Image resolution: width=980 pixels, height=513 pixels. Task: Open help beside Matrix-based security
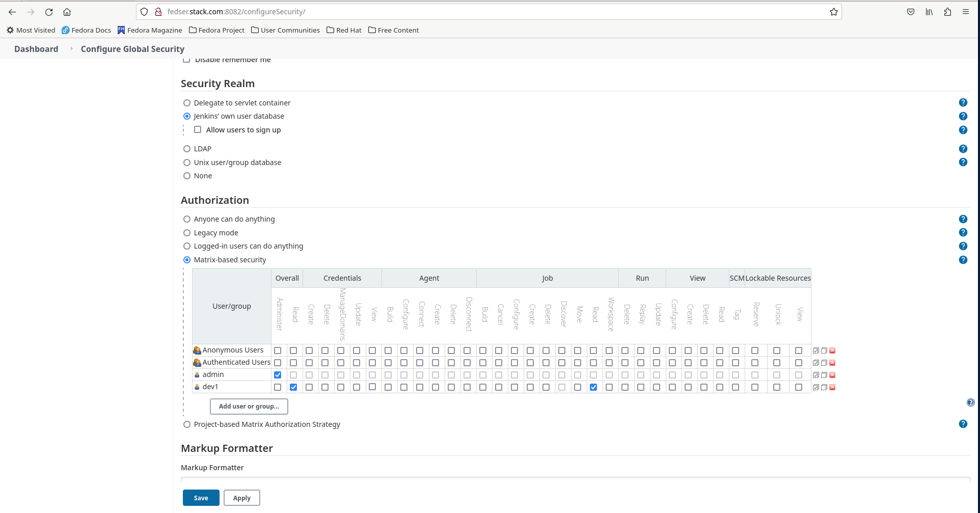click(963, 260)
